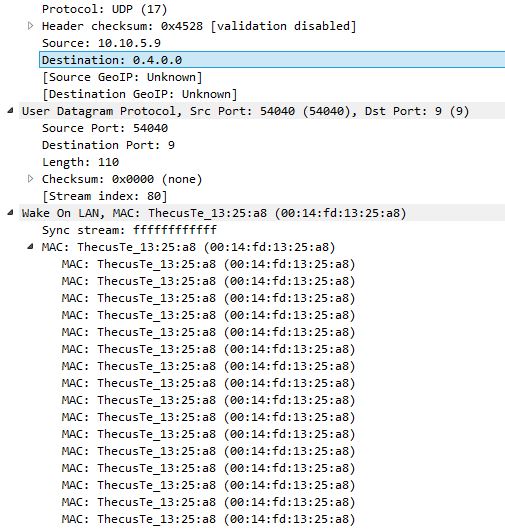
Task: Select the Source GeoIP: Unknown line
Action: pos(122,77)
